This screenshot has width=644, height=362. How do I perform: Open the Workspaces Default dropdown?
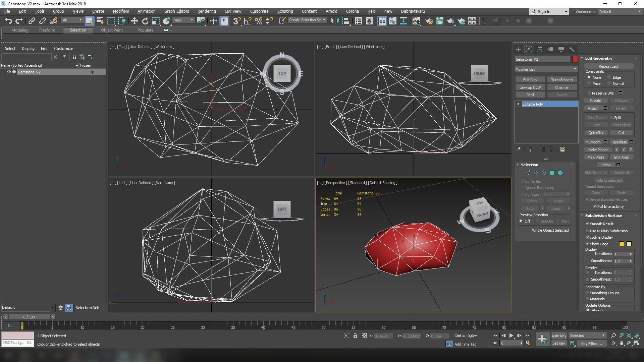[620, 11]
